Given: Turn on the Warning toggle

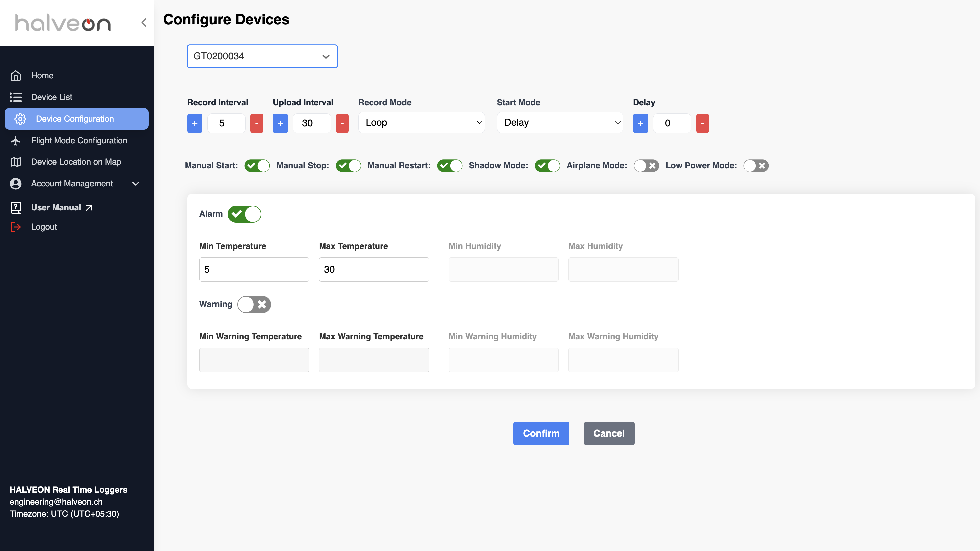Looking at the screenshot, I should pyautogui.click(x=254, y=304).
